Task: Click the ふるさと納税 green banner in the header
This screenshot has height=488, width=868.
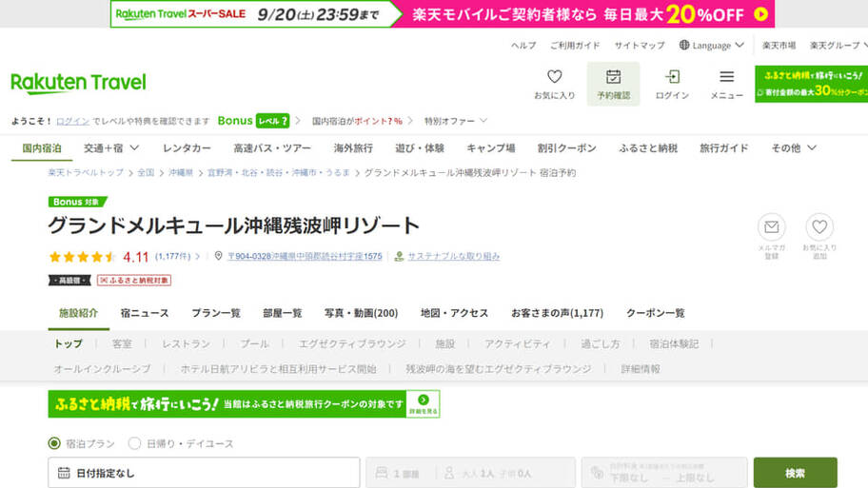Action: pos(811,84)
